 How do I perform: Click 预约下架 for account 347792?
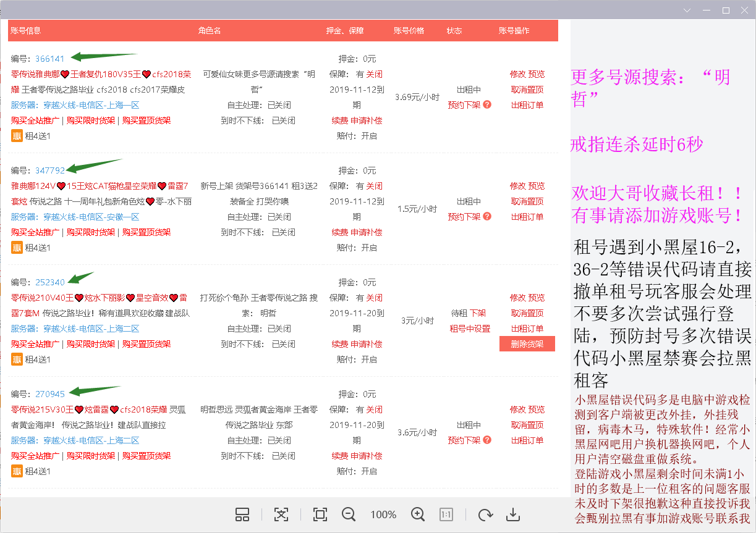point(464,217)
